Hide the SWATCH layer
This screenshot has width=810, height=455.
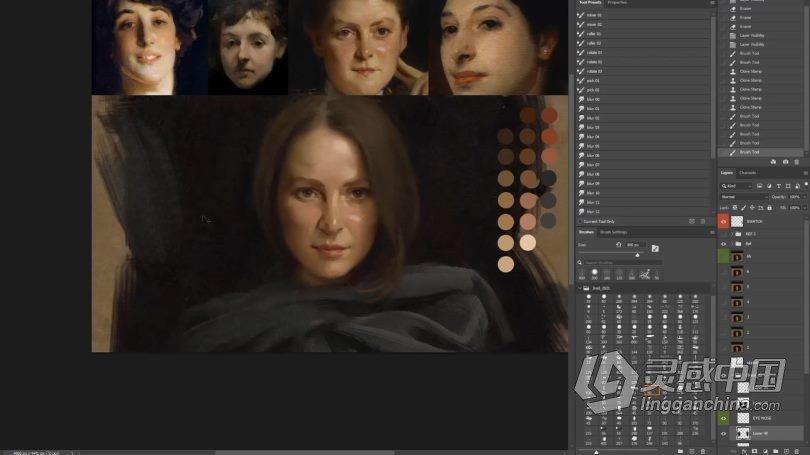click(x=723, y=222)
